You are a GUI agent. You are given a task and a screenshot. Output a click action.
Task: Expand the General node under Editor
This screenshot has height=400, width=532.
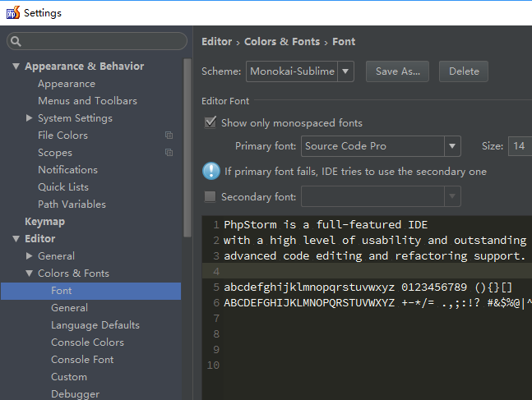coord(29,256)
